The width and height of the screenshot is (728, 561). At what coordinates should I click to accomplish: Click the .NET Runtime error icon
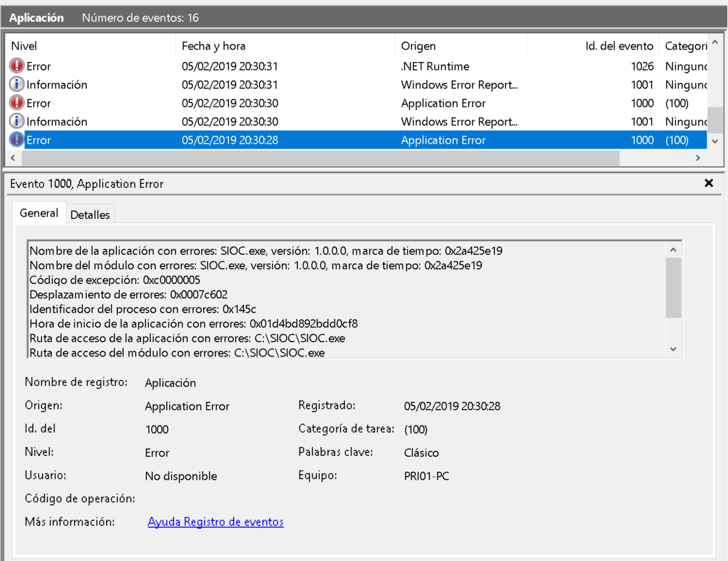(x=17, y=66)
